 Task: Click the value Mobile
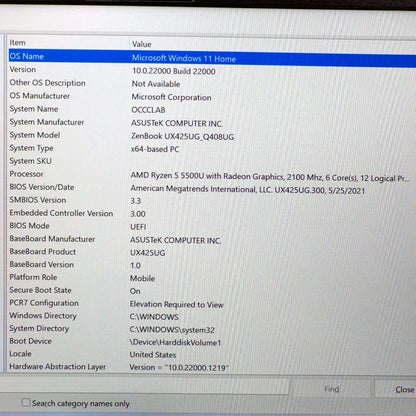[142, 278]
